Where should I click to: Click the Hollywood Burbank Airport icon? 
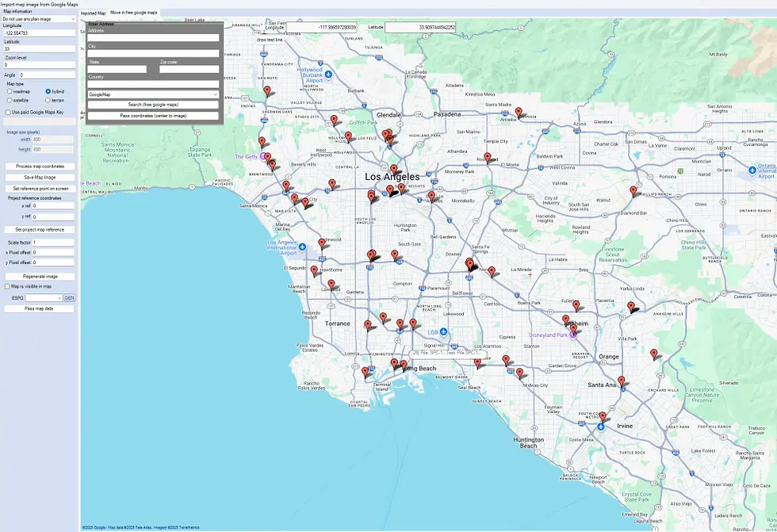tap(328, 75)
